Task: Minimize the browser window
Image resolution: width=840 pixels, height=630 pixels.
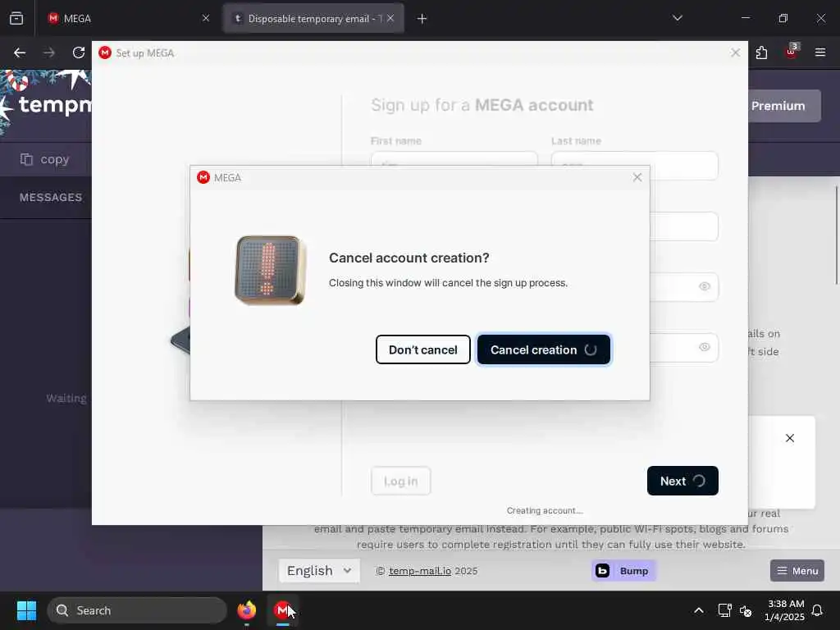Action: (x=745, y=18)
